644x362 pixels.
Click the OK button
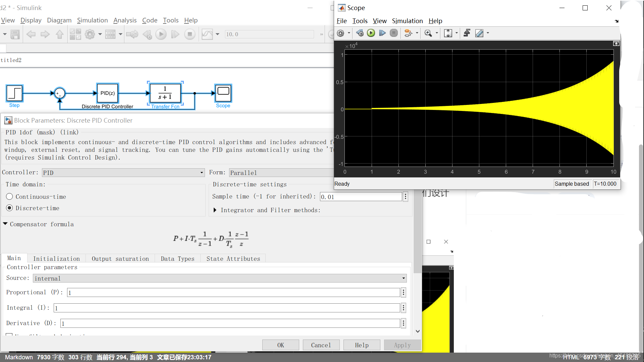point(280,345)
